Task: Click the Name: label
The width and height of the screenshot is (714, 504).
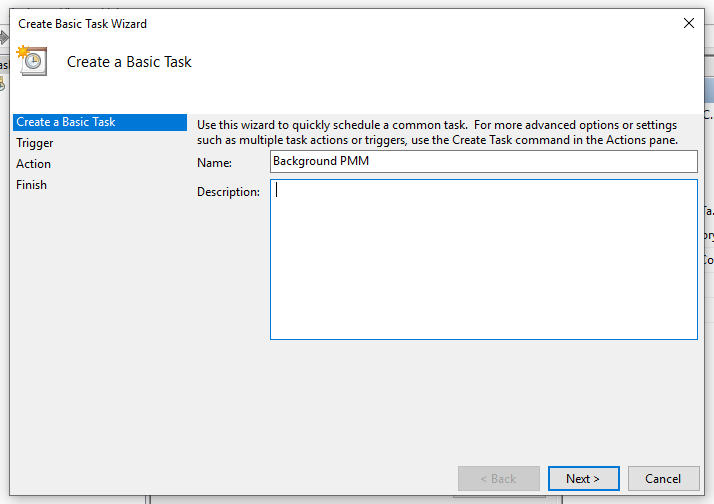Action: 214,163
